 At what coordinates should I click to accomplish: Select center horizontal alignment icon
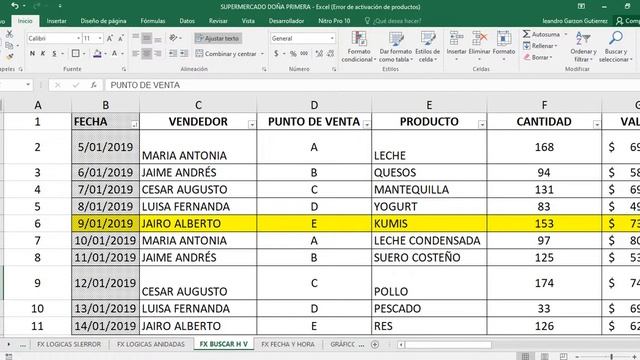(147, 53)
